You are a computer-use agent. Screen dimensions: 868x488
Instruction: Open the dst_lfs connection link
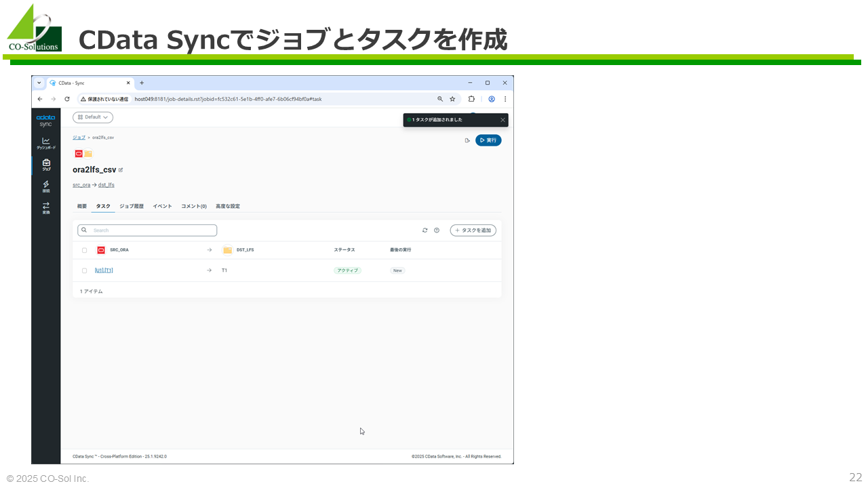[106, 185]
